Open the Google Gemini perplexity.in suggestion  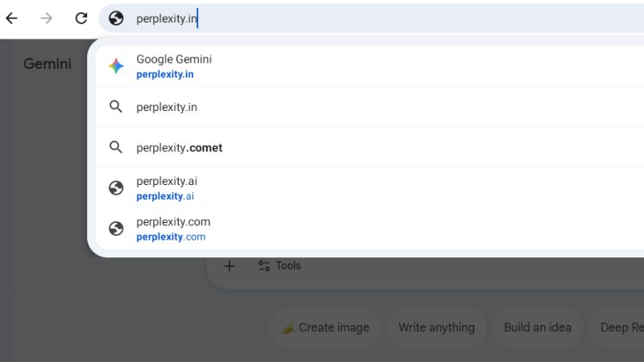pos(369,66)
